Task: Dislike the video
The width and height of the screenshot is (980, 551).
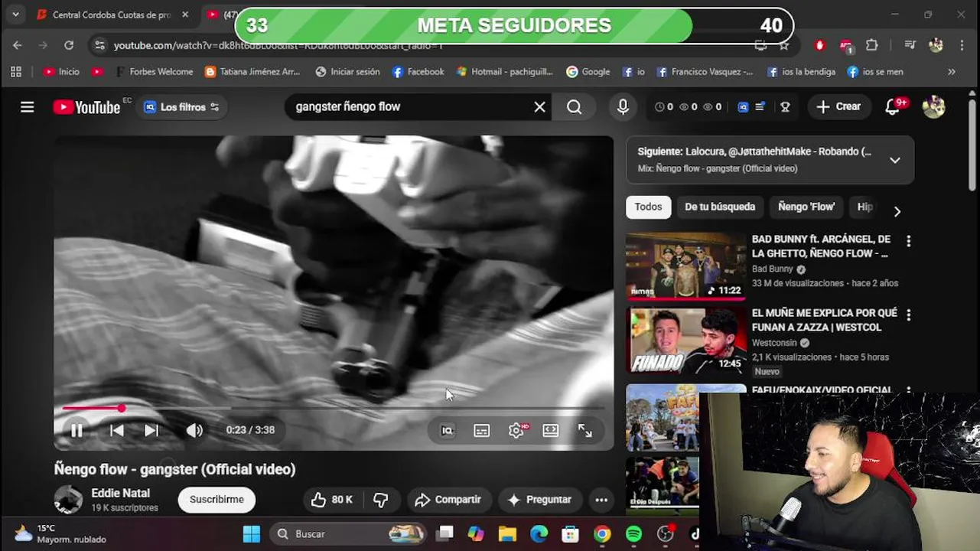Action: pos(381,500)
